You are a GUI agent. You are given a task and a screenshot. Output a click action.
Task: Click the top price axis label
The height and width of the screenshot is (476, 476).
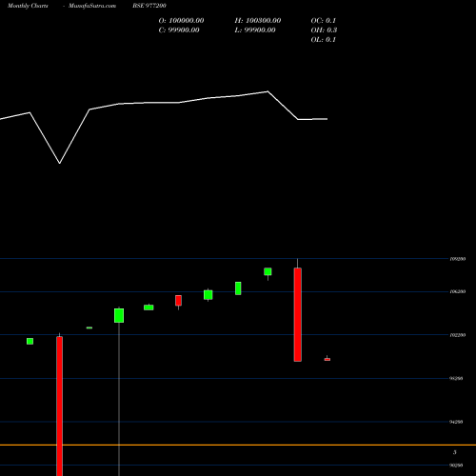458,259
